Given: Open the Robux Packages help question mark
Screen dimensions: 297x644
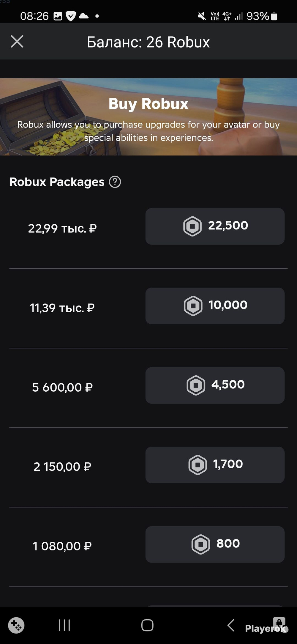Looking at the screenshot, I should click(115, 182).
